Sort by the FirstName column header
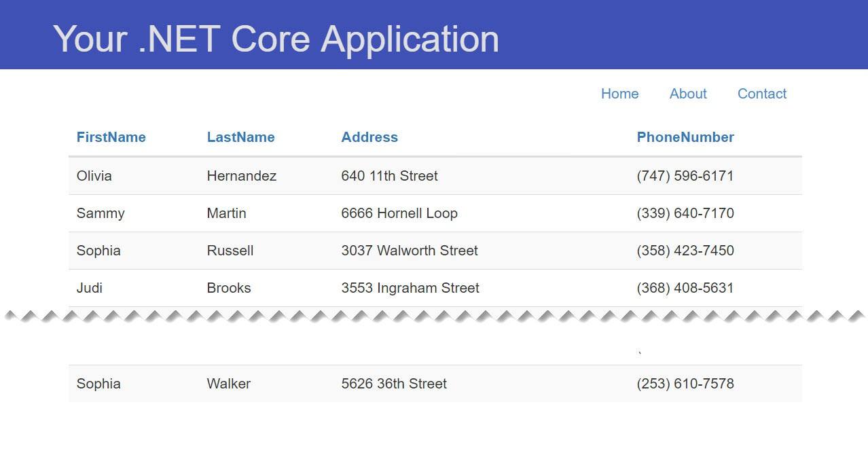 click(x=111, y=137)
